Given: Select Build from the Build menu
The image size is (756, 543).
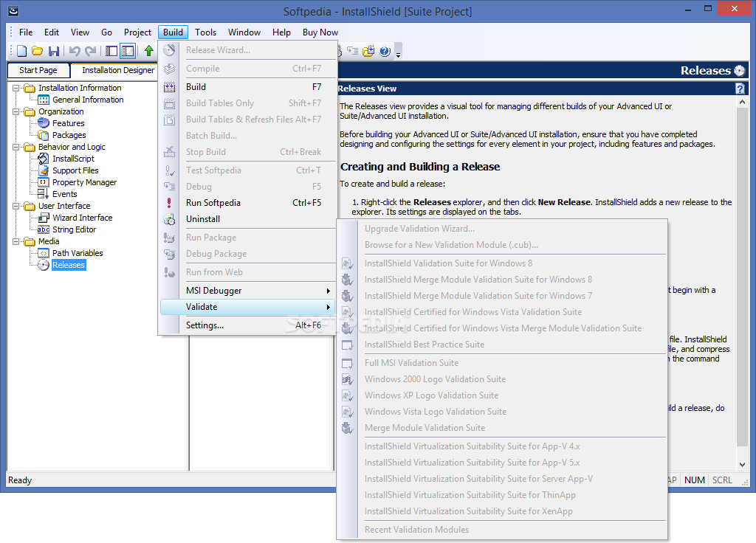Looking at the screenshot, I should point(247,87).
